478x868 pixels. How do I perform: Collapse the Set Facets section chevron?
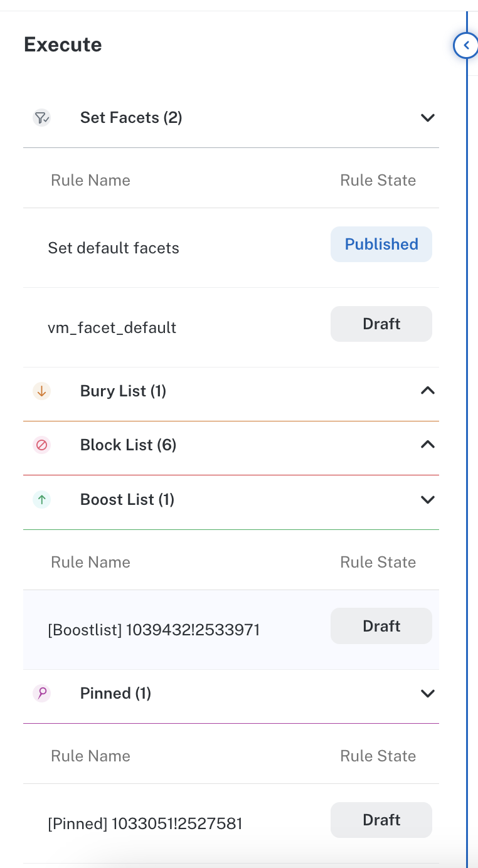tap(427, 117)
